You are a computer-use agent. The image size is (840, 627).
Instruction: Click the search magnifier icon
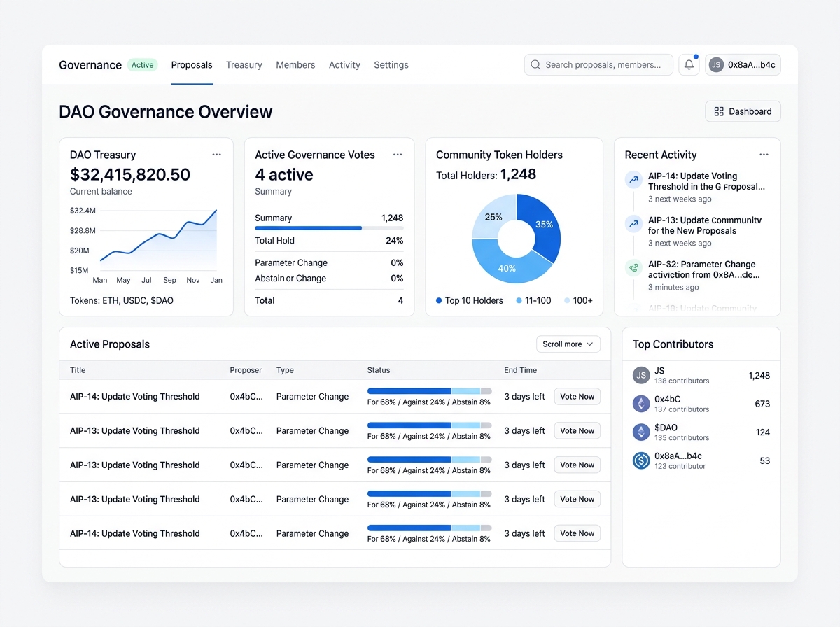pos(535,65)
